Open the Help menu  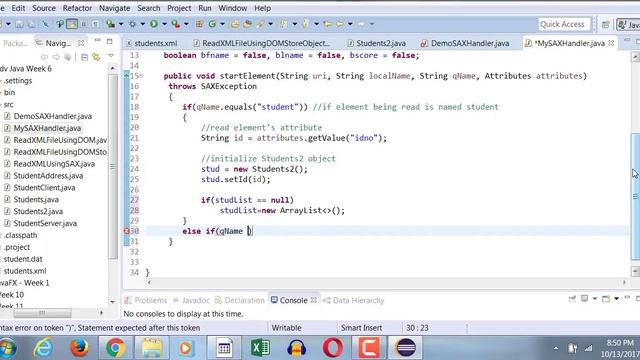click(262, 8)
